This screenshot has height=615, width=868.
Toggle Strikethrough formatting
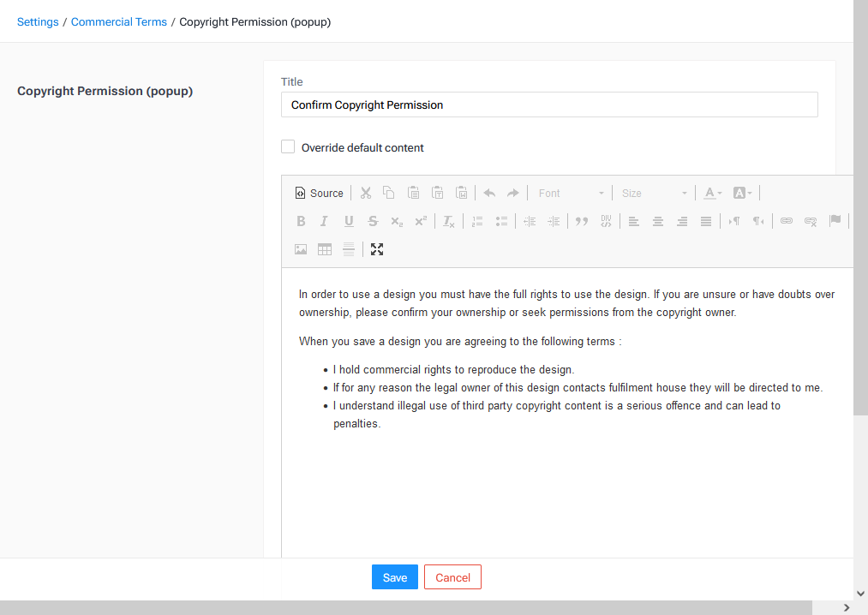(x=373, y=222)
